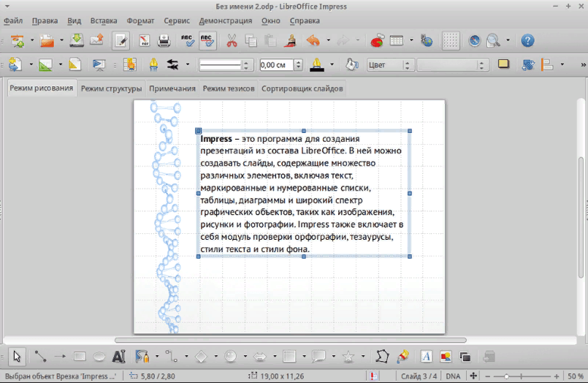
Task: Open the Undo history dropdown arrow
Action: click(329, 40)
